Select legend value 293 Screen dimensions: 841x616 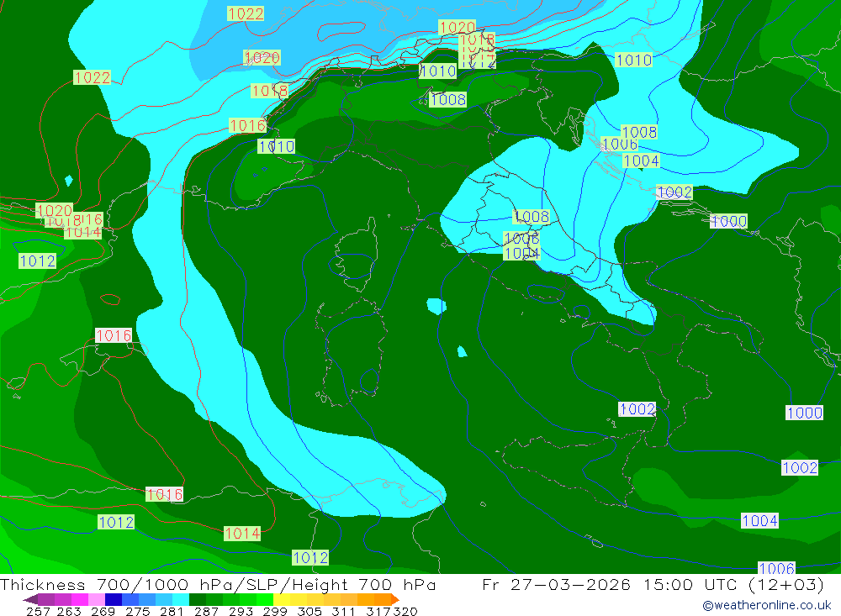point(241,611)
